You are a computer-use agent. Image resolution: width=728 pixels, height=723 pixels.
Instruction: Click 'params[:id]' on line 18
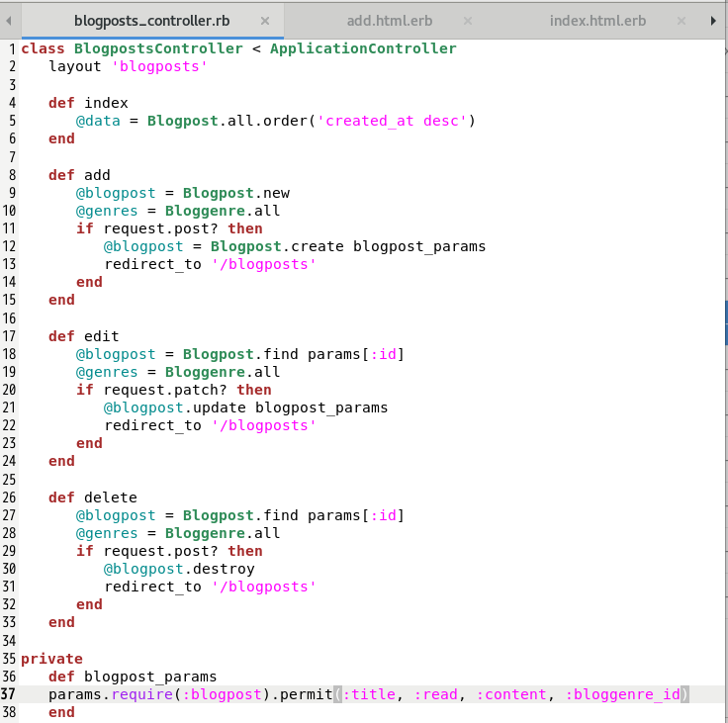356,354
